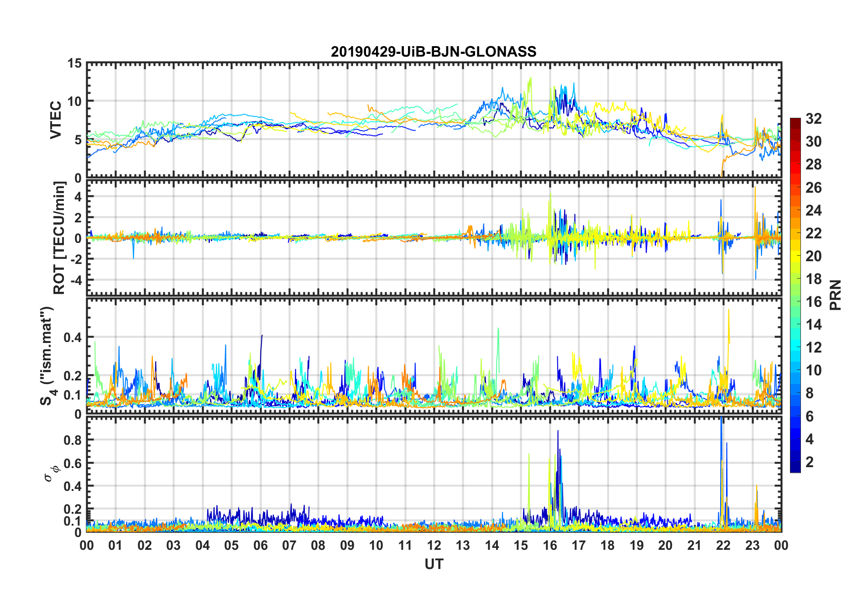Screen dimensions: 868x590
Task: Click value 15 on the VTEC axis
Action: [x=74, y=63]
